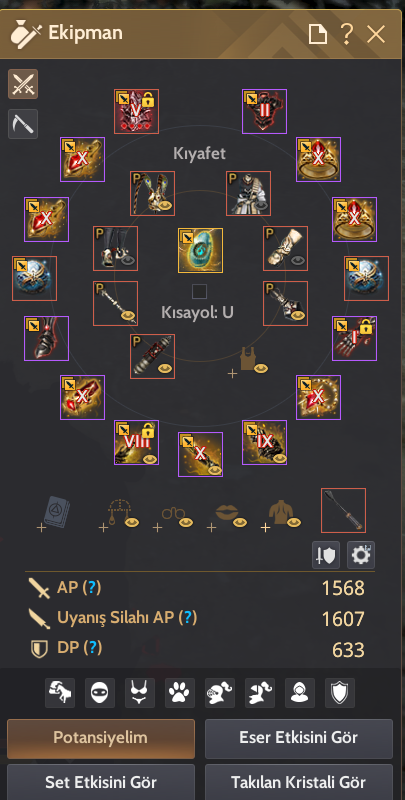Click the sword and shield stats icon
405x800 pixels.
tap(326, 556)
